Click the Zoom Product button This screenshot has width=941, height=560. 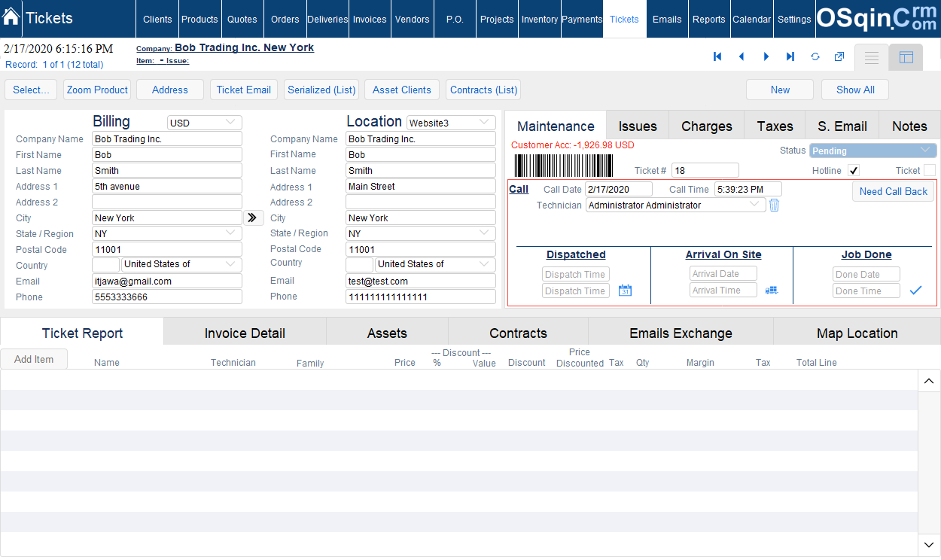97,90
